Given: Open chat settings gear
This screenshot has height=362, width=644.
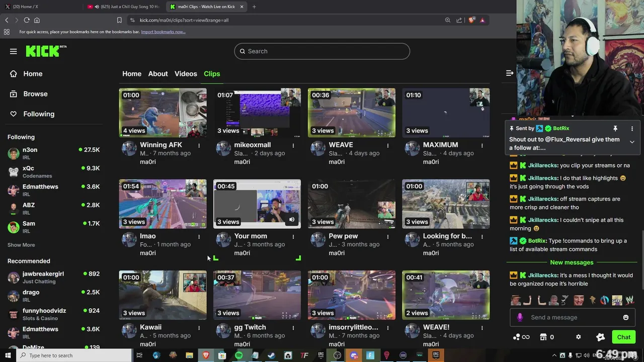Looking at the screenshot, I should (x=578, y=337).
